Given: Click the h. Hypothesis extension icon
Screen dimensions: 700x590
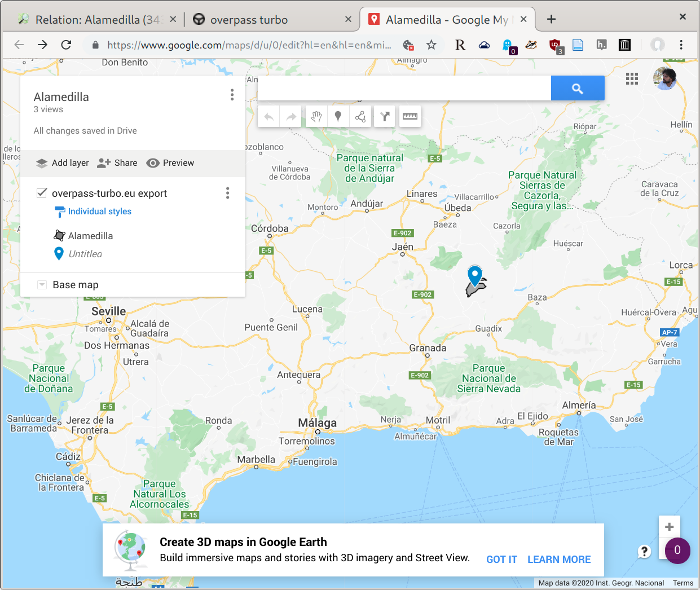Looking at the screenshot, I should coord(601,45).
